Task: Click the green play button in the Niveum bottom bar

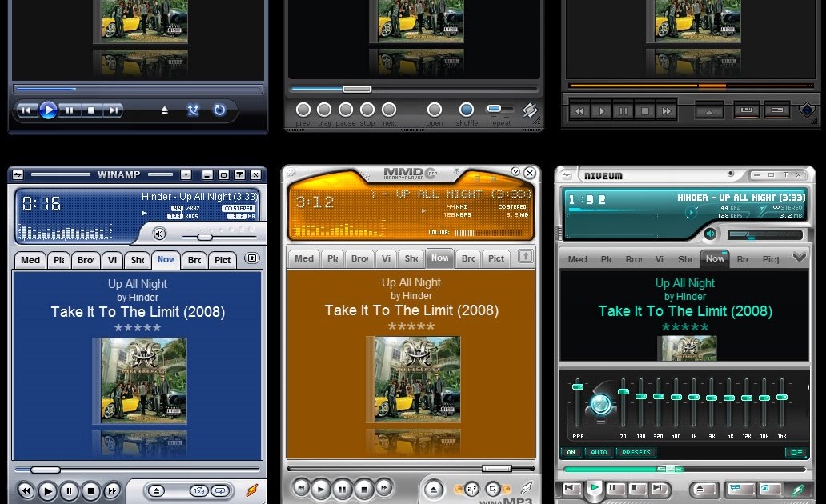Action: click(594, 487)
